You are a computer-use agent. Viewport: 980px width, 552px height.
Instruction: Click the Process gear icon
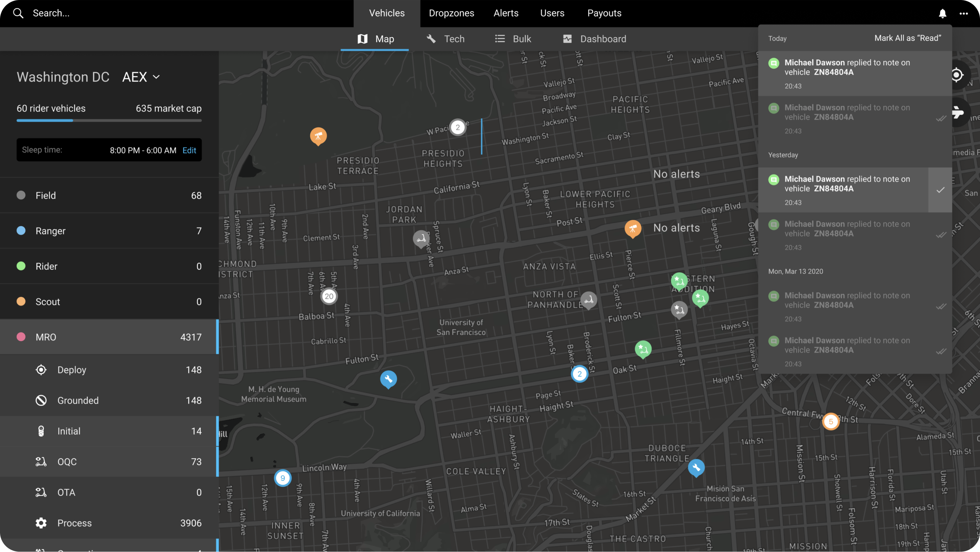pyautogui.click(x=41, y=523)
